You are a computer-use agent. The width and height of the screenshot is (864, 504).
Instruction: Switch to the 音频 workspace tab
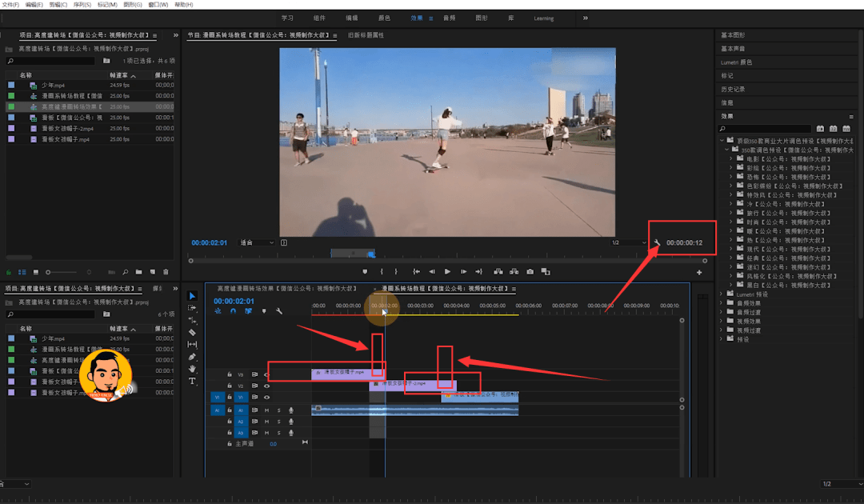tap(449, 18)
